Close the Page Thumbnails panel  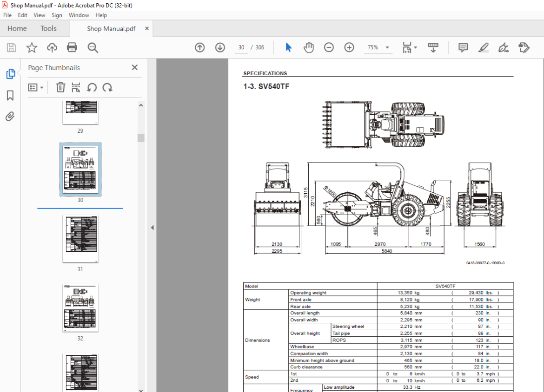coord(135,68)
